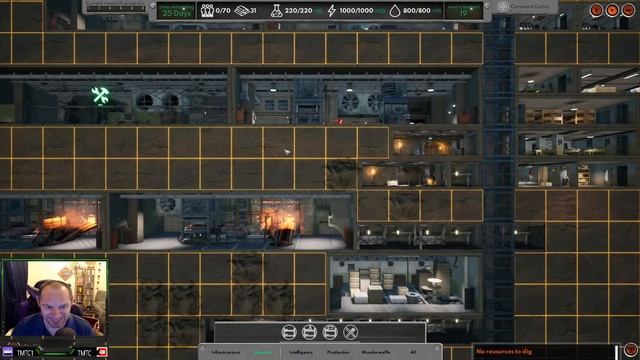Click the Command Center globe icon
The height and width of the screenshot is (360, 640).
click(x=503, y=7)
